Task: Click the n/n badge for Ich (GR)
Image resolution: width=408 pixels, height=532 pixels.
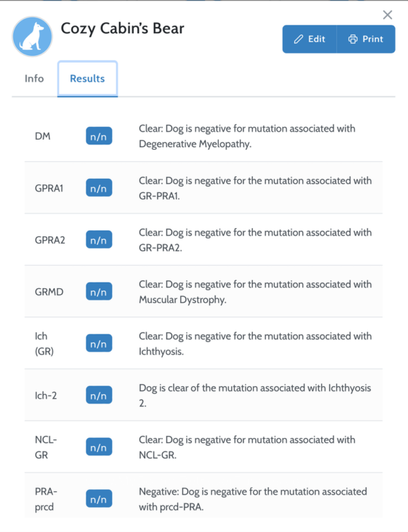Action: 99,343
